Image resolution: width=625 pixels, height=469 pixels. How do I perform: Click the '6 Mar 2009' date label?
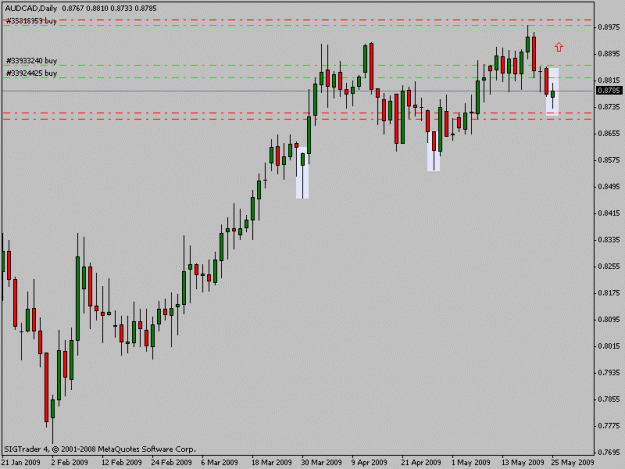(x=219, y=462)
